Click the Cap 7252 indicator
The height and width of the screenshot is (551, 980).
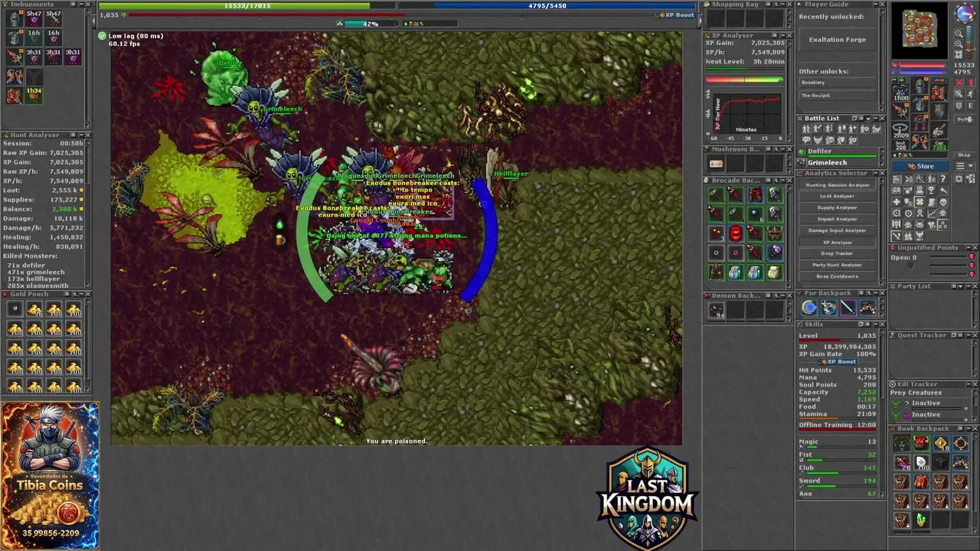(x=939, y=145)
